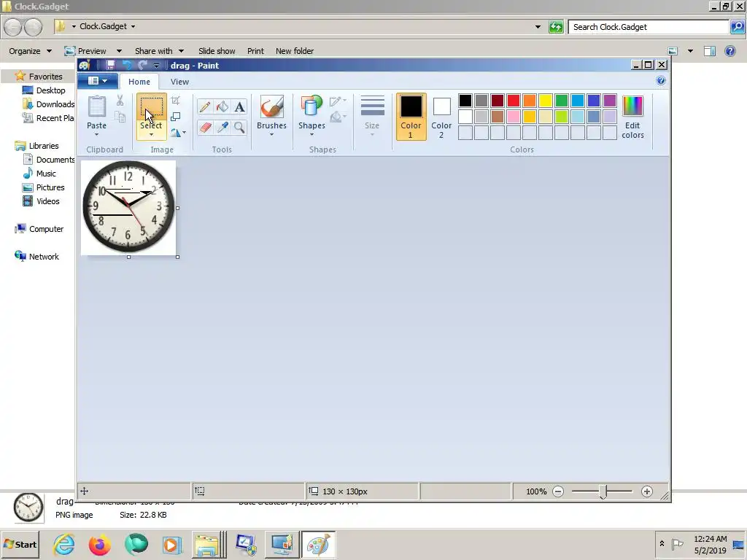Choose the Fill with color bucket tool
This screenshot has width=747, height=560.
222,106
